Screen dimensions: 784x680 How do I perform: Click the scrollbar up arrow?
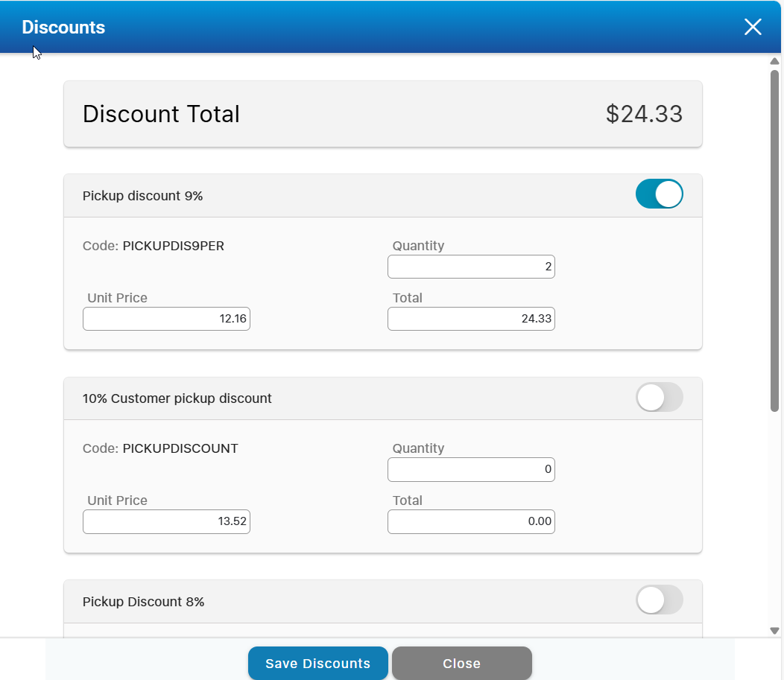[774, 61]
